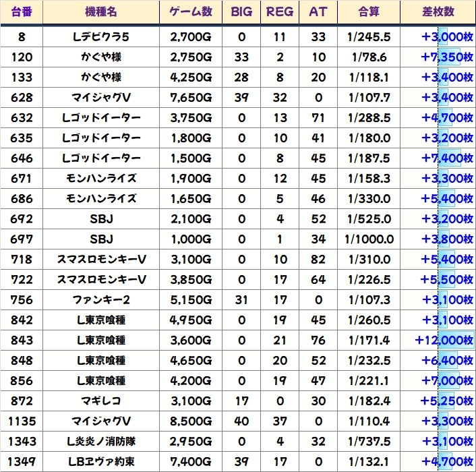Click the +7,350枚 difference value
476x472 pixels.
[447, 57]
